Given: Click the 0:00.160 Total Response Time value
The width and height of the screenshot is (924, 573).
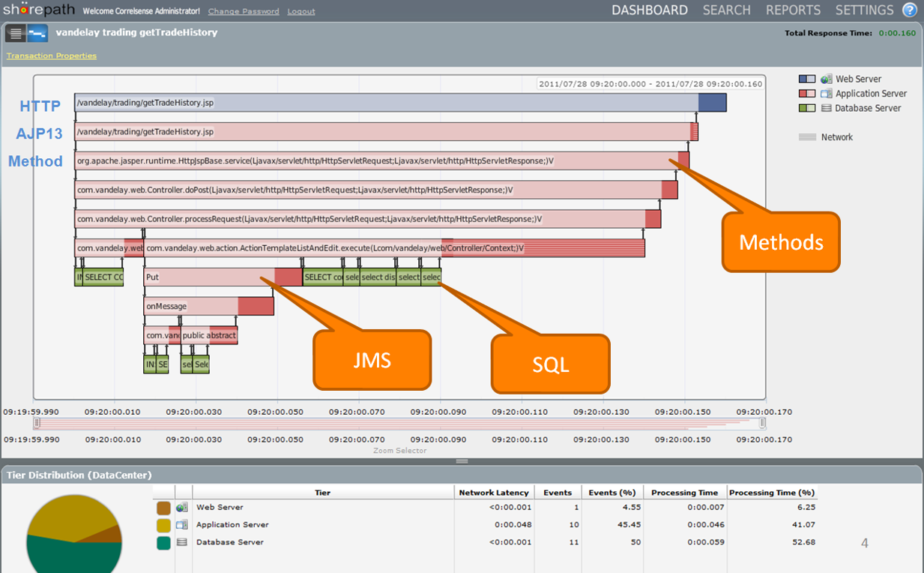Looking at the screenshot, I should tap(897, 33).
